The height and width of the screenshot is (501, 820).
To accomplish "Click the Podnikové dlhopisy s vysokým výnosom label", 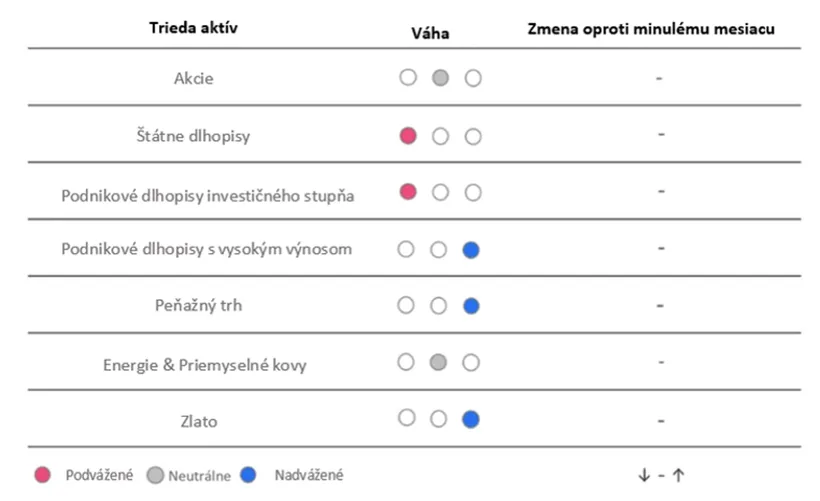I will (207, 249).
